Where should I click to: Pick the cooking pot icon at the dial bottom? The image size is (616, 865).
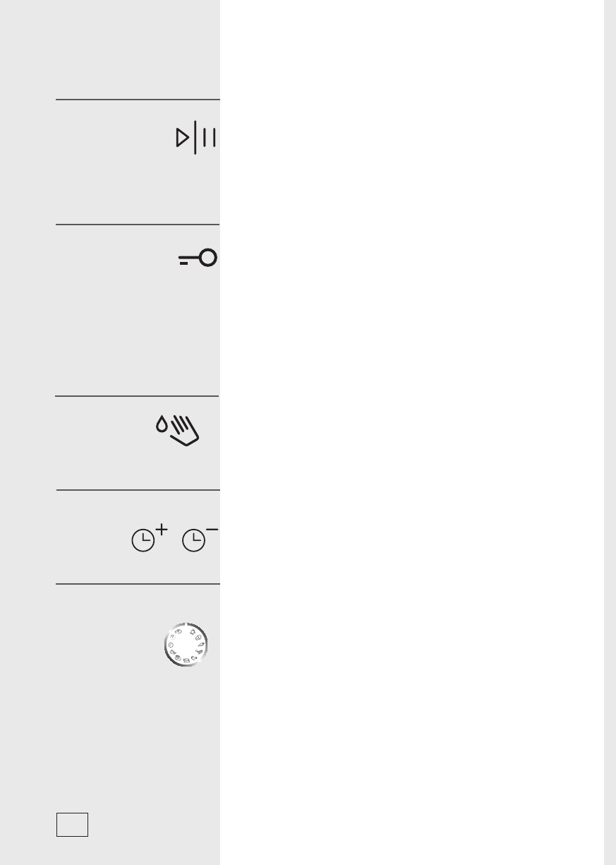point(186,660)
